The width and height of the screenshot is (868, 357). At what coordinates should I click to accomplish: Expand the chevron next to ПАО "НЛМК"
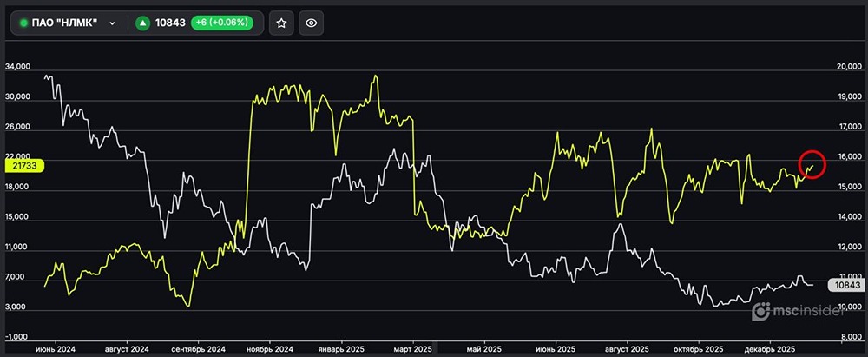(112, 23)
